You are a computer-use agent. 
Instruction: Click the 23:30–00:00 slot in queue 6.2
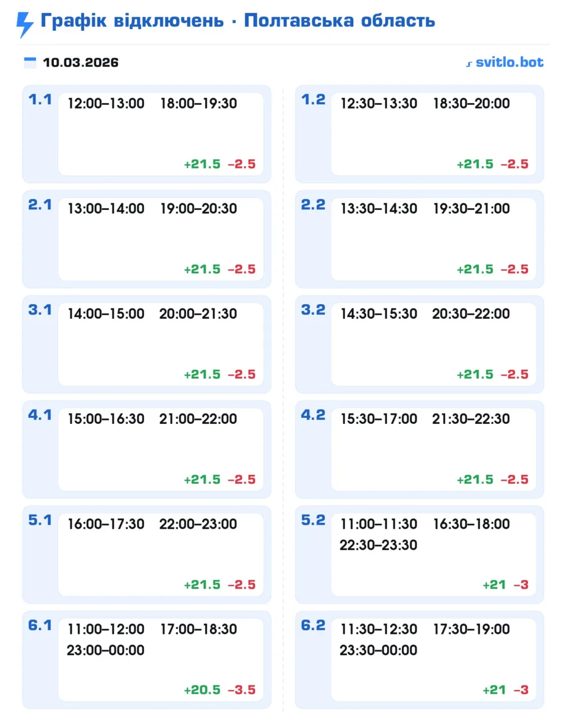[x=378, y=650]
